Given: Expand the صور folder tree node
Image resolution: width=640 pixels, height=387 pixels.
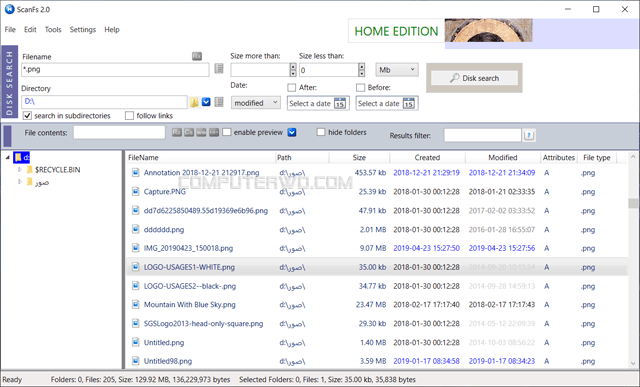Looking at the screenshot, I should 20,182.
